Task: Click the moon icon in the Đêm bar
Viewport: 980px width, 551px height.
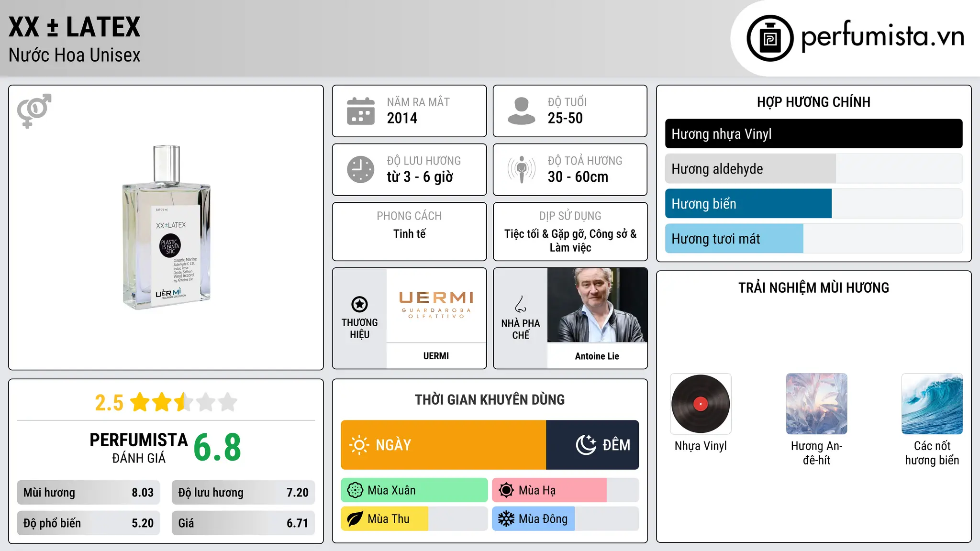Action: click(x=586, y=445)
